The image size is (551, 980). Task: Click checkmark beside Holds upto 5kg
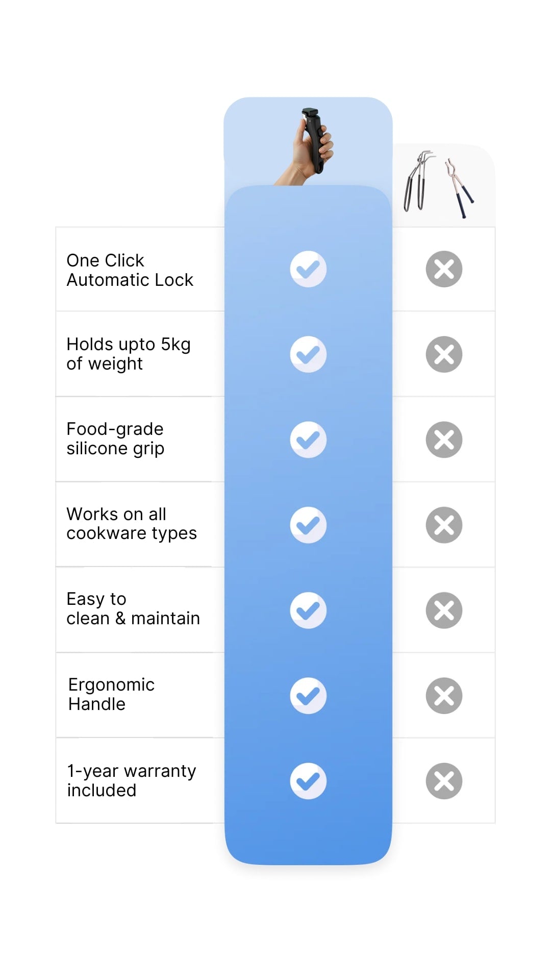[308, 354]
